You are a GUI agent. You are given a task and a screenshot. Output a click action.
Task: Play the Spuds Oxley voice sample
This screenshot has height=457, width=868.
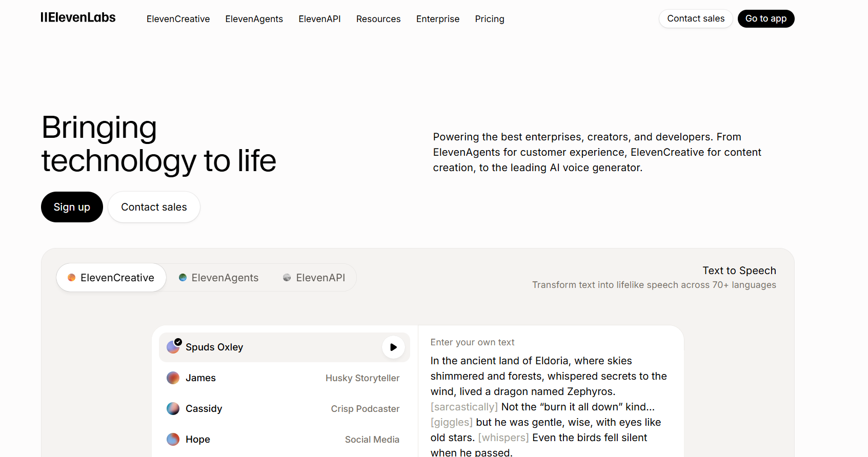coord(393,347)
